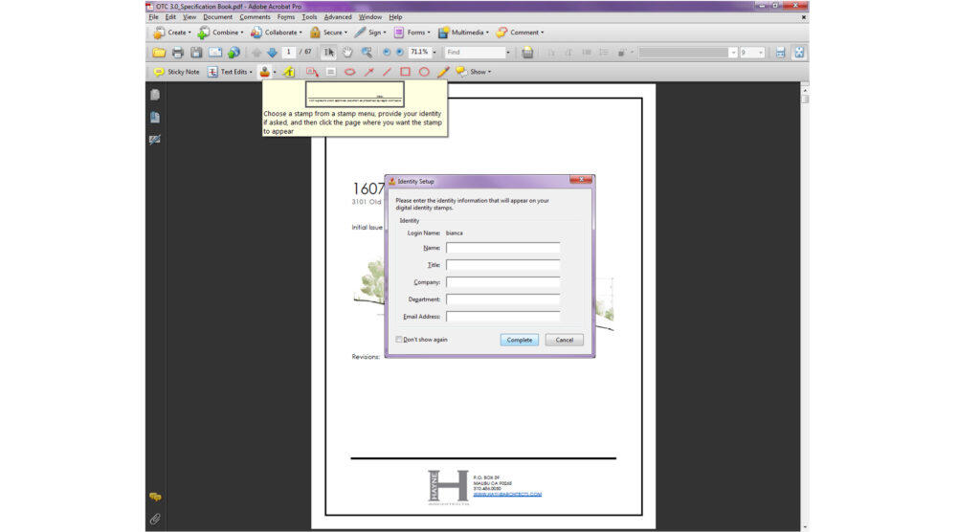Select the Highlight Text tool
The height and width of the screenshot is (532, 980).
(x=289, y=72)
